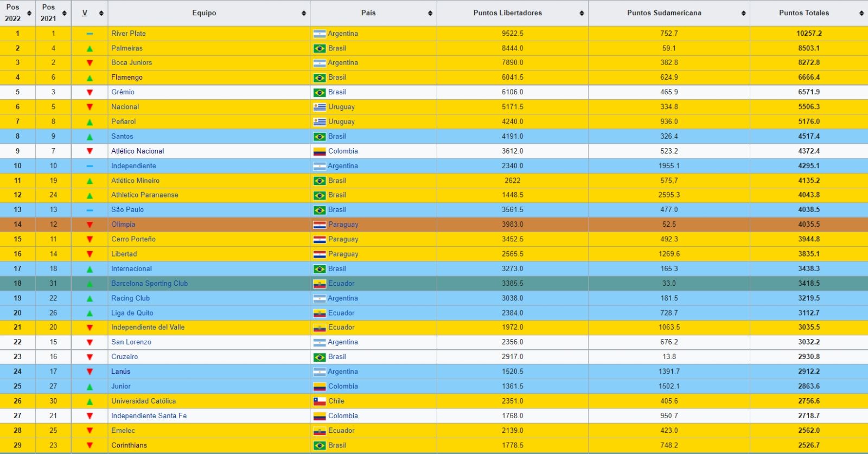Go to the Atlético Mineiro page
Screen dimensions: 868x454
[136, 181]
